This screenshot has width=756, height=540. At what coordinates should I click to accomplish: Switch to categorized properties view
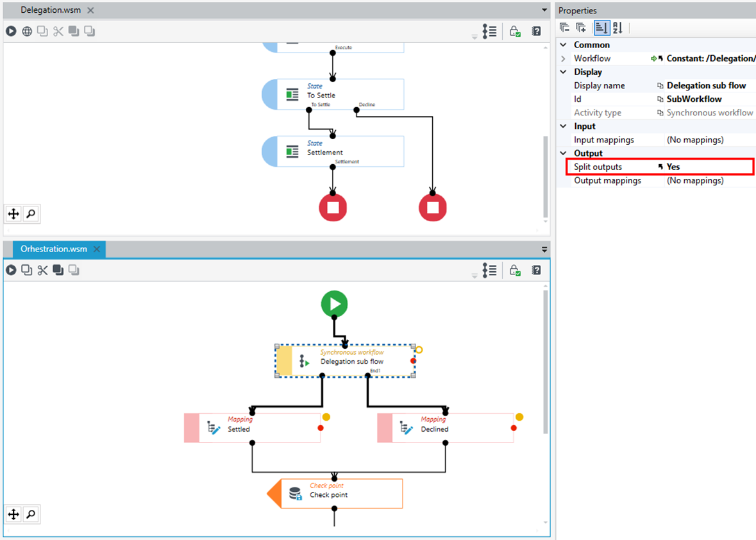click(x=601, y=28)
